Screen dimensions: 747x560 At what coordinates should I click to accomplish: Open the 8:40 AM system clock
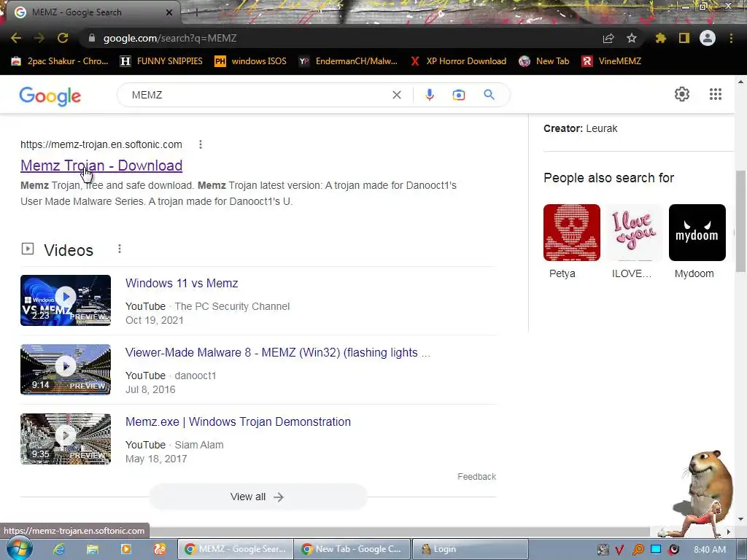tap(710, 550)
